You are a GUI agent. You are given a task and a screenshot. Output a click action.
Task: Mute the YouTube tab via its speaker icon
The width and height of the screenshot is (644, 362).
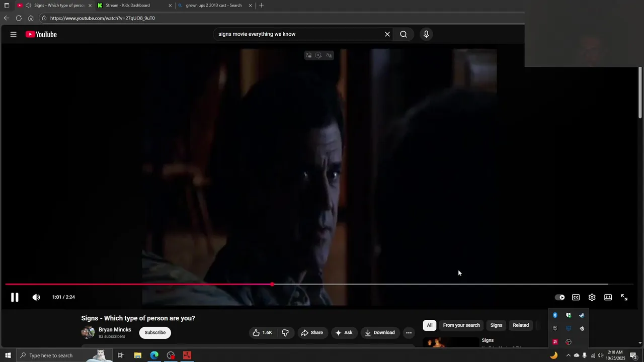[x=28, y=6]
